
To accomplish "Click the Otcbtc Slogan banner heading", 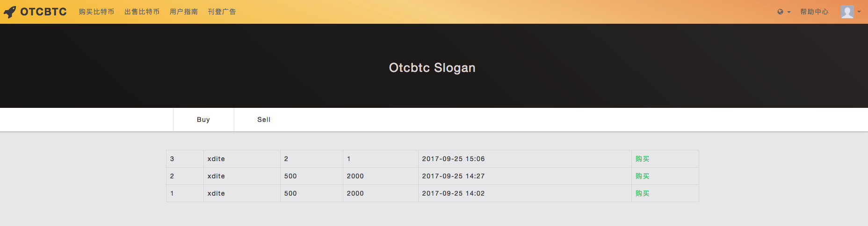I will 432,68.
